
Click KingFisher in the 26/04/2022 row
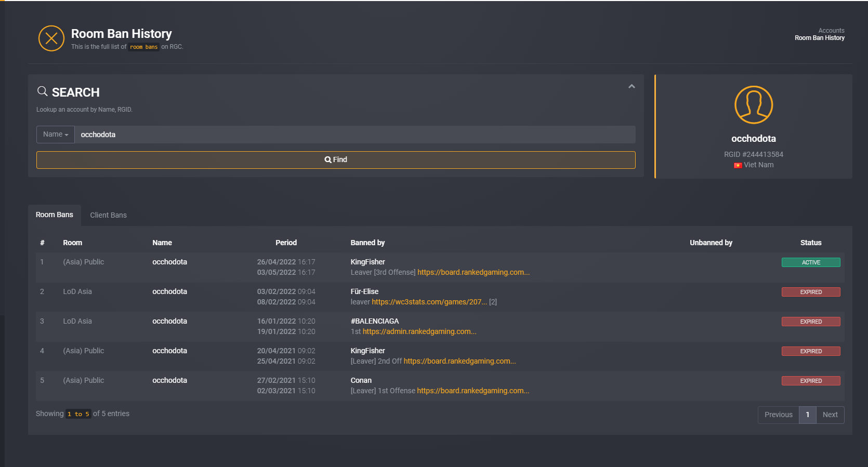[x=367, y=262]
